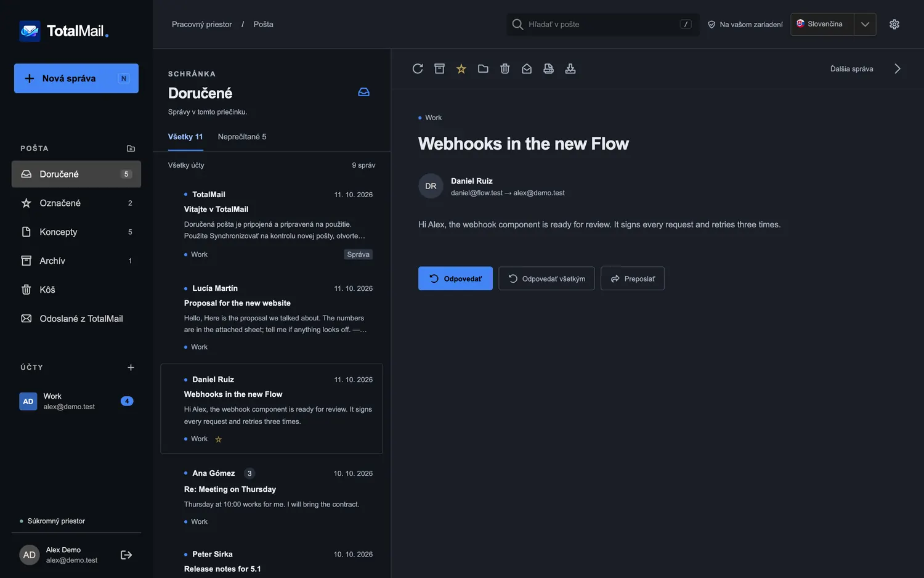Open the Archív folder
The height and width of the screenshot is (578, 924).
click(x=76, y=261)
